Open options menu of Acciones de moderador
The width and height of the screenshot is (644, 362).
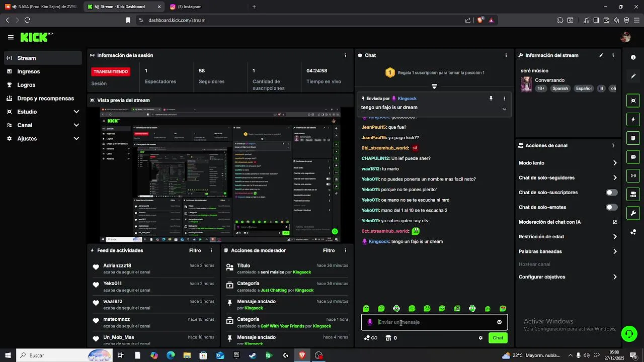[x=345, y=250]
